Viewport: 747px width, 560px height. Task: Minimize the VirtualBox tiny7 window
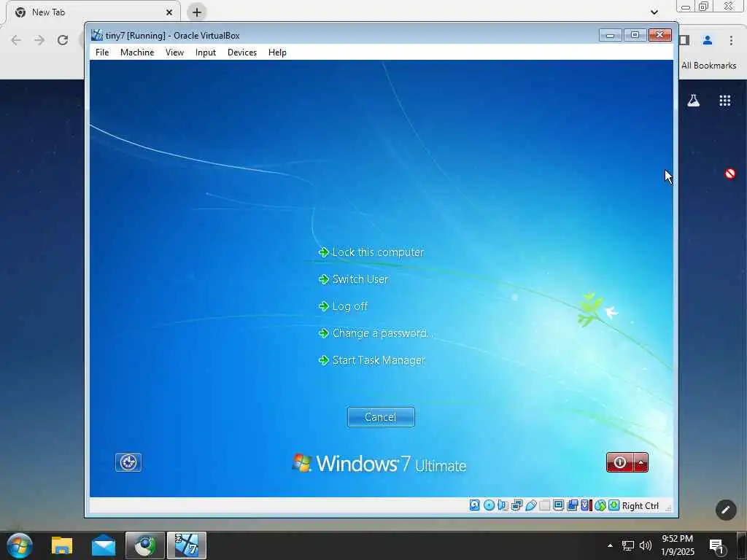tap(611, 35)
